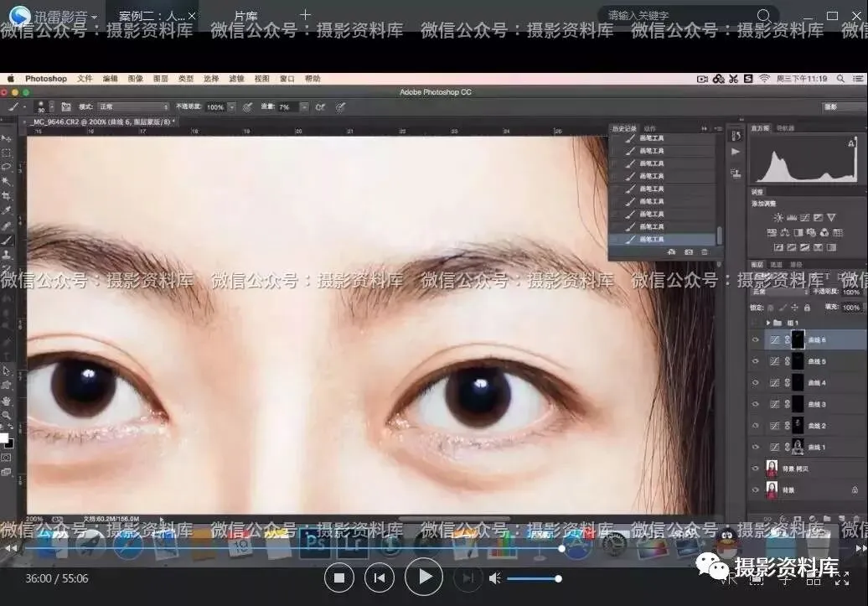Open the brush 模式 blend mode dropdown
Screen dimensions: 868x606
coord(132,107)
